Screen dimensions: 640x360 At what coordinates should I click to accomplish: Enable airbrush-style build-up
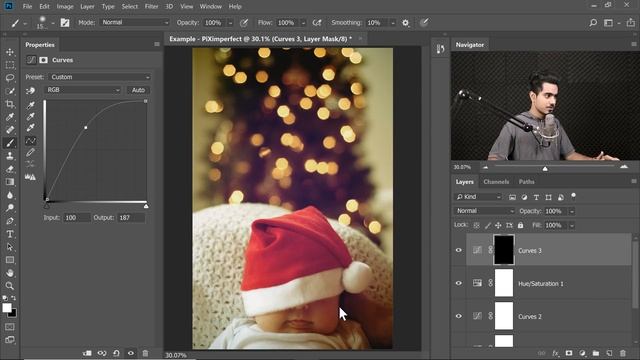pos(317,23)
